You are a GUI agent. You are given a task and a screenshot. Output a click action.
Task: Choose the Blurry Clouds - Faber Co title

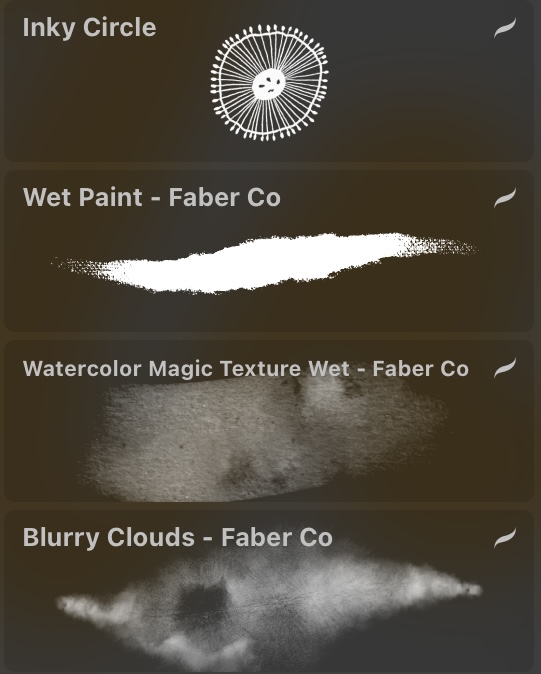click(x=177, y=537)
